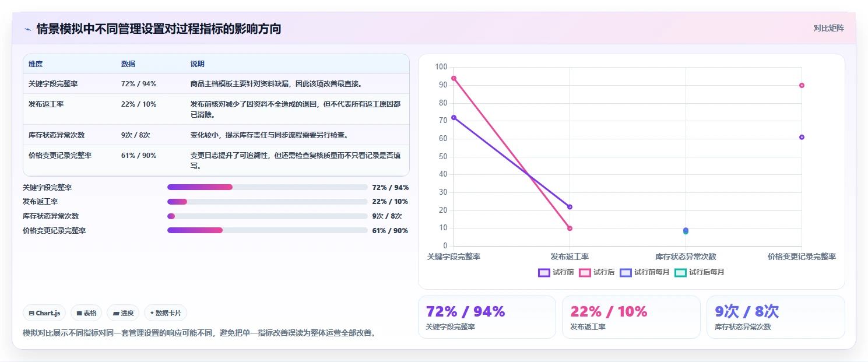Click the lightning icon beside the title
Viewport: 868px width, 362px height.
(27, 29)
